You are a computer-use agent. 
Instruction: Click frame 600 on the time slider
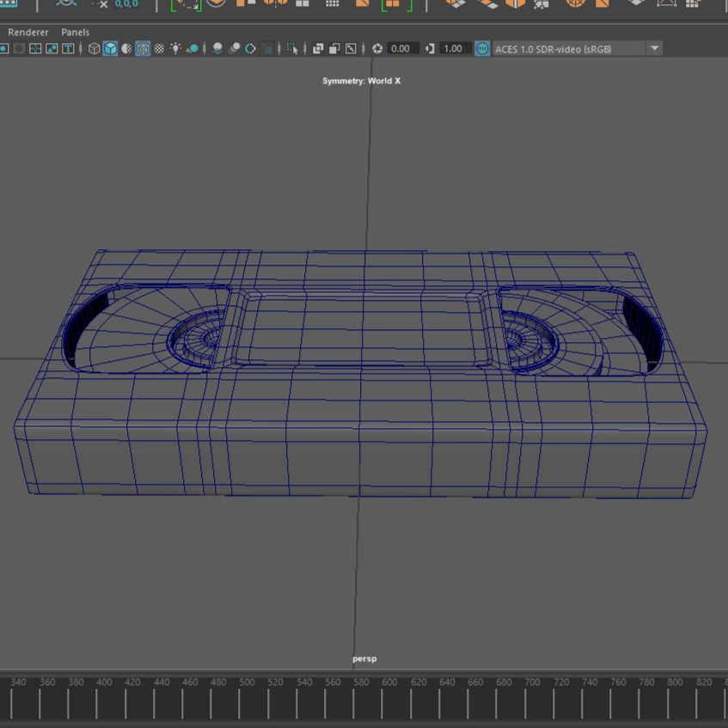click(x=389, y=682)
